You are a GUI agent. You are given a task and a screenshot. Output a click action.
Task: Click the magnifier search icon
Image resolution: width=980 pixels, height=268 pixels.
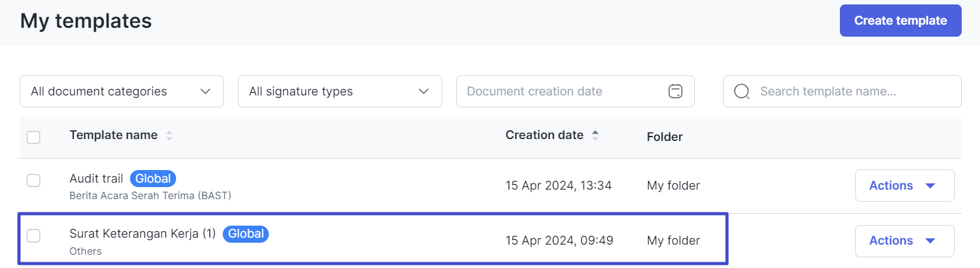(742, 92)
